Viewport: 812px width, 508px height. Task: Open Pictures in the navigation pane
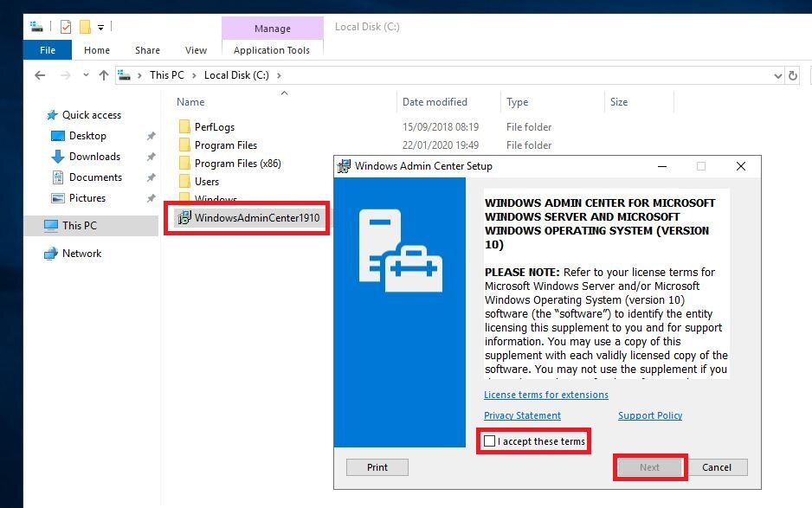(87, 198)
